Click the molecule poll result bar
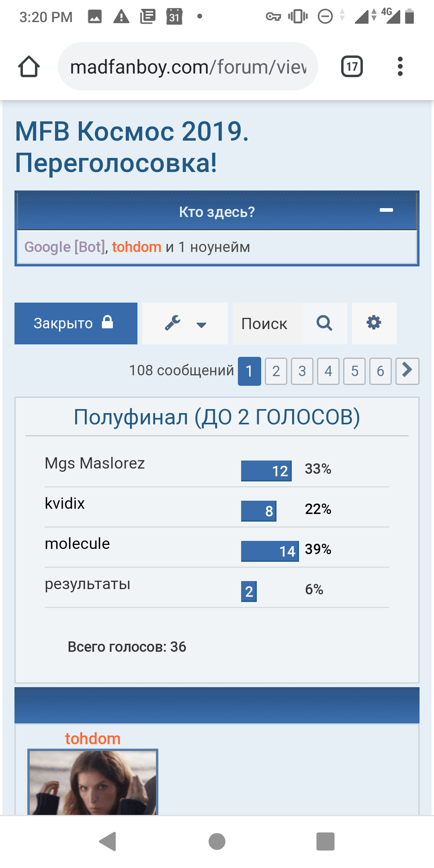 270,551
